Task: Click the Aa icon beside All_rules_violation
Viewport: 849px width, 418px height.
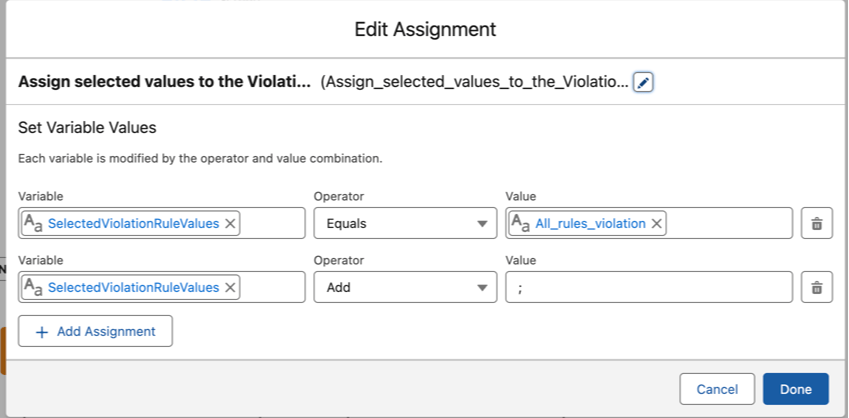Action: 521,224
